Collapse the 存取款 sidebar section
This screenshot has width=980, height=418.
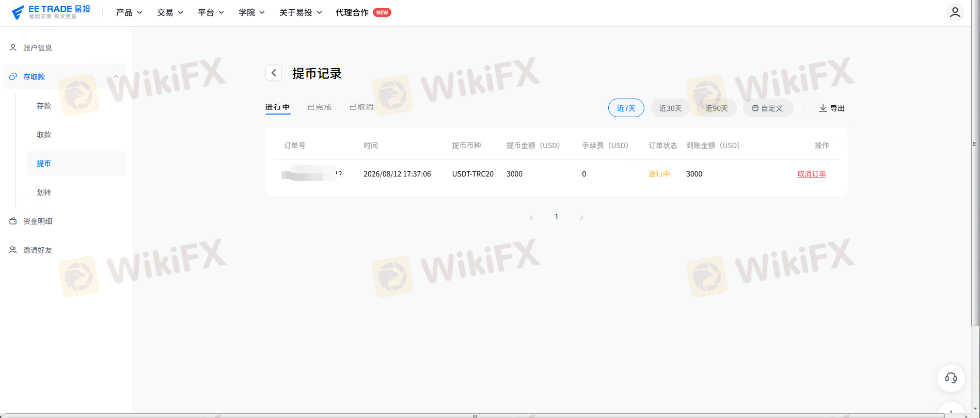(116, 76)
